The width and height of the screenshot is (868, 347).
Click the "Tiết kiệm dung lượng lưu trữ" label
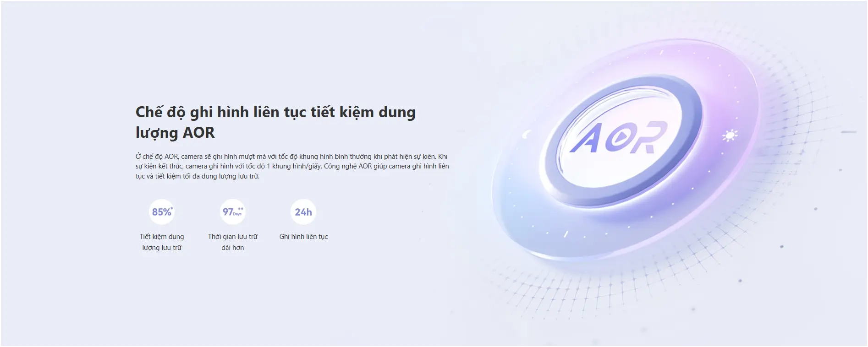162,242
